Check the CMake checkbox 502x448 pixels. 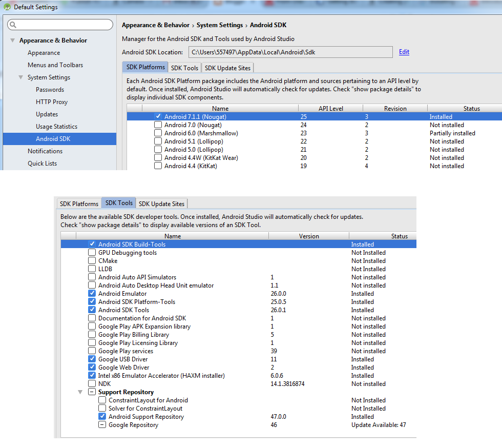(92, 260)
